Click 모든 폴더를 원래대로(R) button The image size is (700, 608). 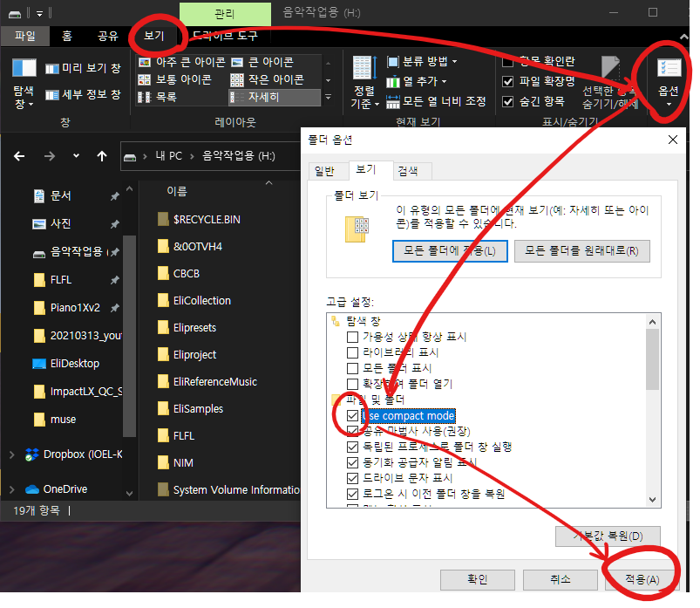pyautogui.click(x=581, y=251)
